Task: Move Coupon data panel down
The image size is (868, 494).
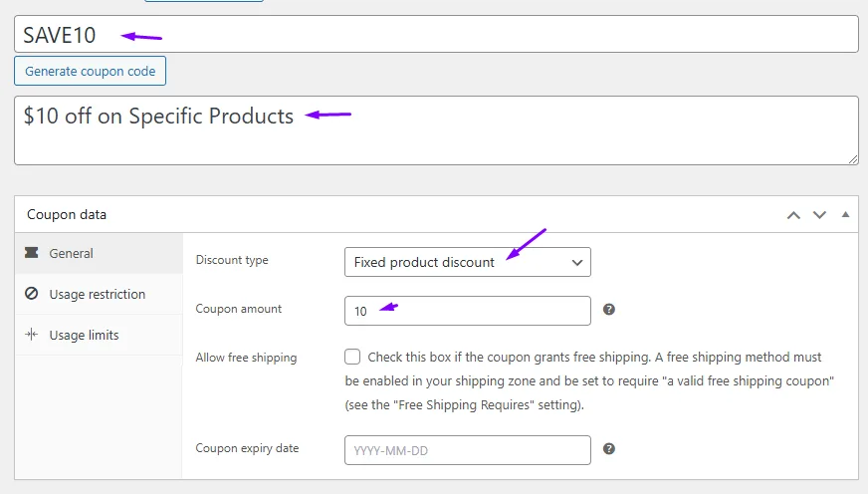Action: tap(820, 215)
